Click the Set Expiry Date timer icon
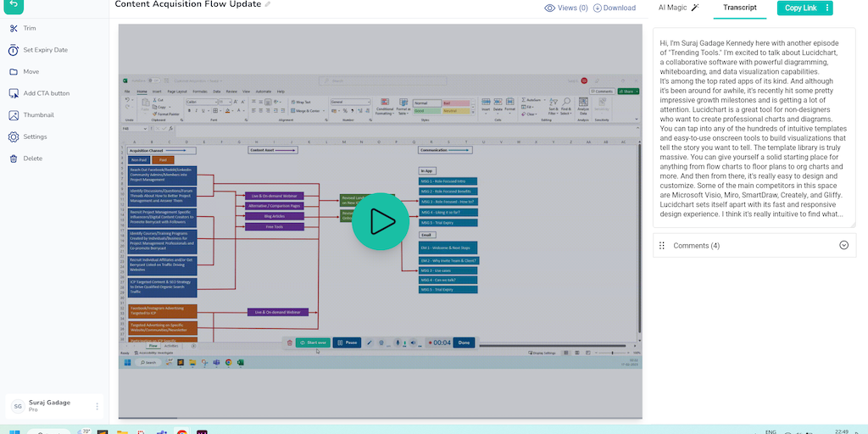The width and height of the screenshot is (868, 434). coord(14,50)
